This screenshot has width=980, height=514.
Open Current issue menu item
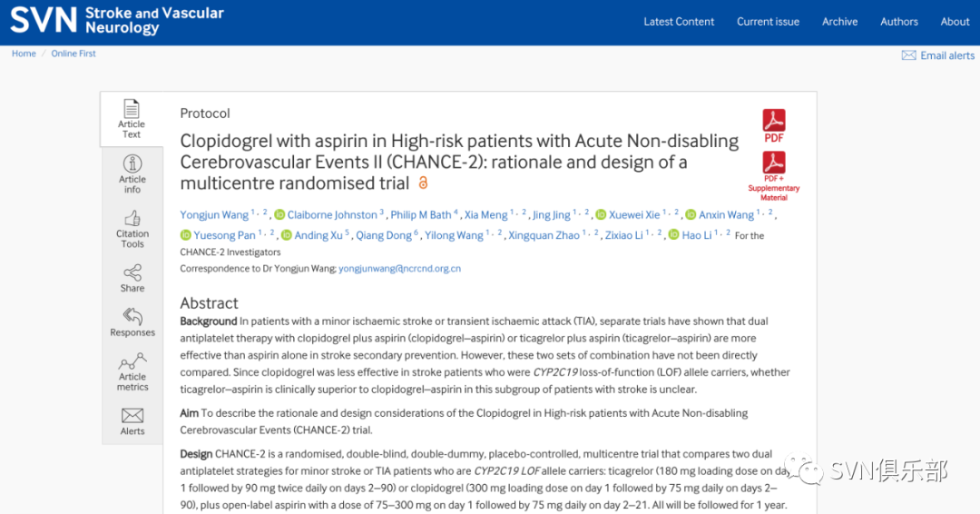coord(769,21)
